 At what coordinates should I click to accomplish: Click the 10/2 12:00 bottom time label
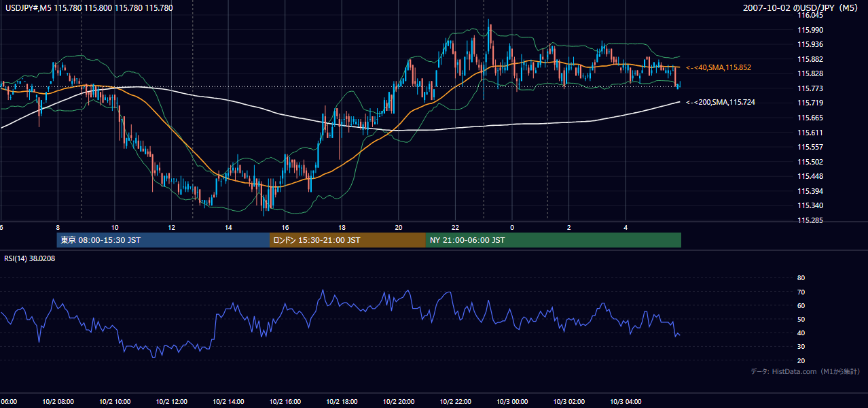click(172, 402)
